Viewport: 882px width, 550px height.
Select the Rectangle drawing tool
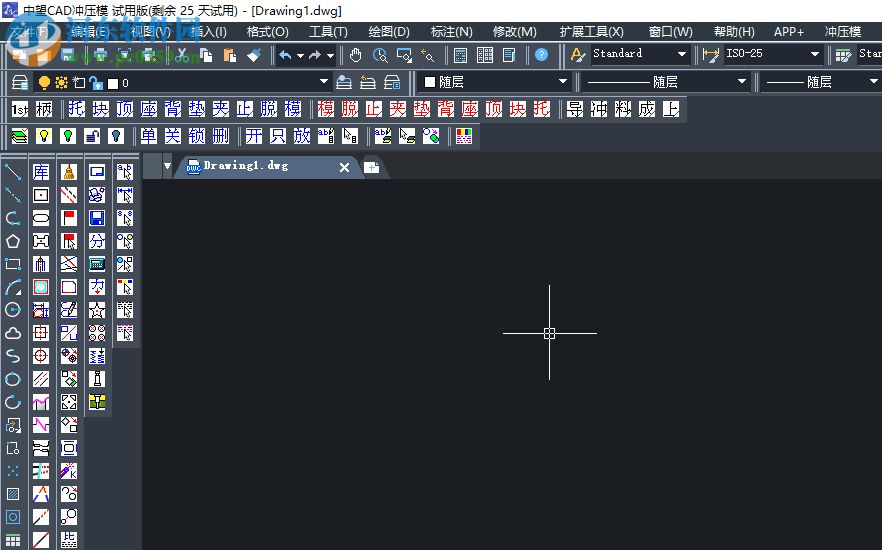pyautogui.click(x=12, y=264)
